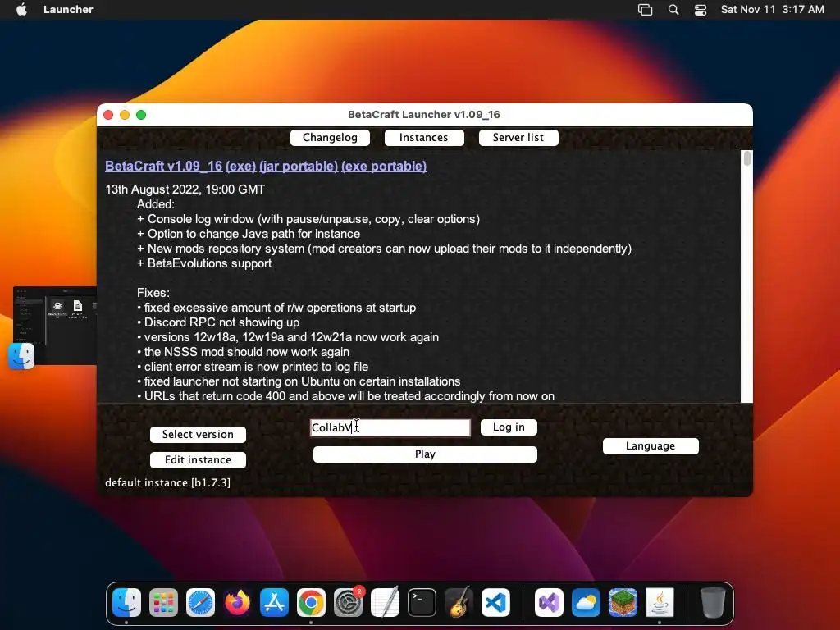Launch Minecraft grass block icon in dock
Viewport: 840px width, 630px height.
click(623, 603)
